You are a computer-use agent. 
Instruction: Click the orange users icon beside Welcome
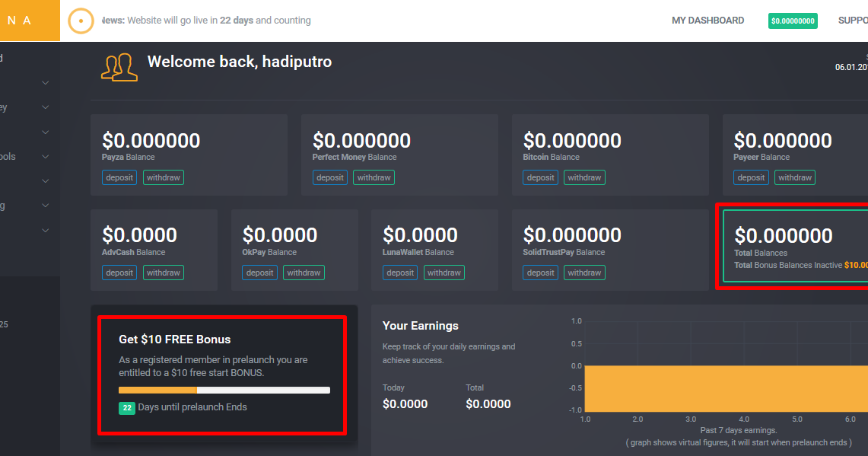[119, 68]
